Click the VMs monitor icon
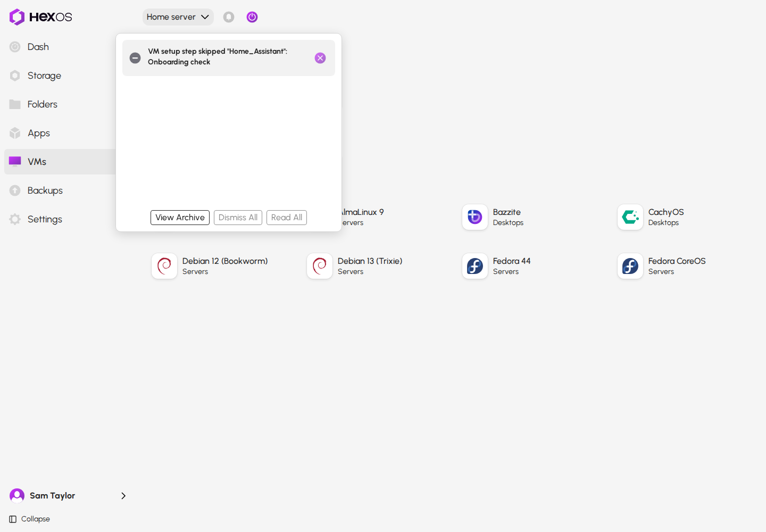 [x=15, y=161]
